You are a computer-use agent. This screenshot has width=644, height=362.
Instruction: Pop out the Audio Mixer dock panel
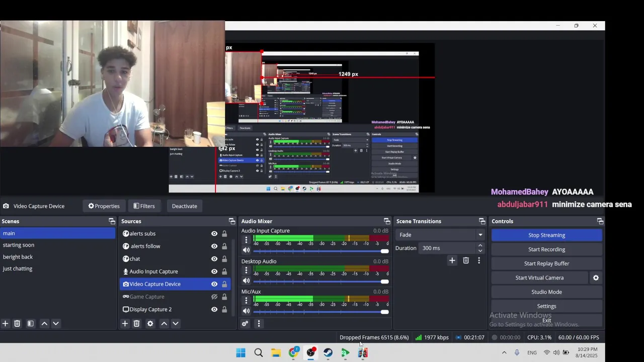(x=387, y=221)
